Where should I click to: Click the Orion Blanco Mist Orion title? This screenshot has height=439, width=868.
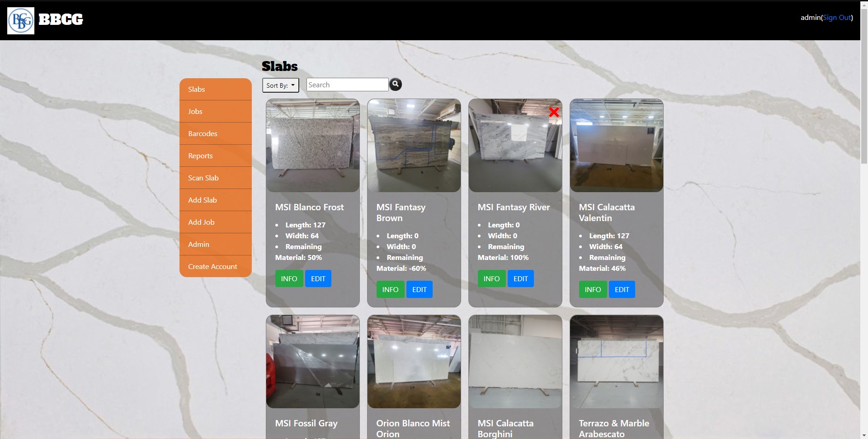click(413, 428)
